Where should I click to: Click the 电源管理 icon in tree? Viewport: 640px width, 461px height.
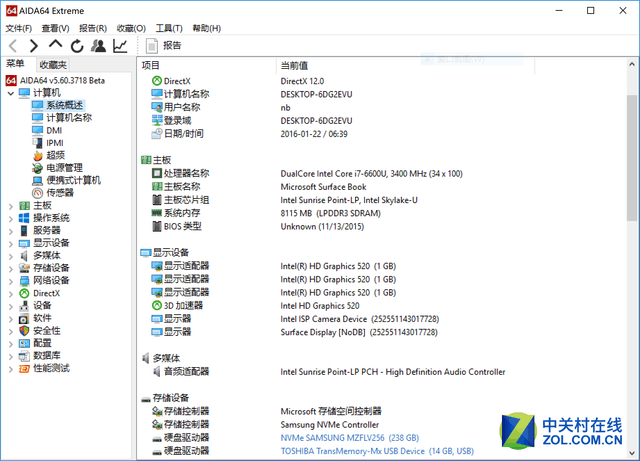38,168
